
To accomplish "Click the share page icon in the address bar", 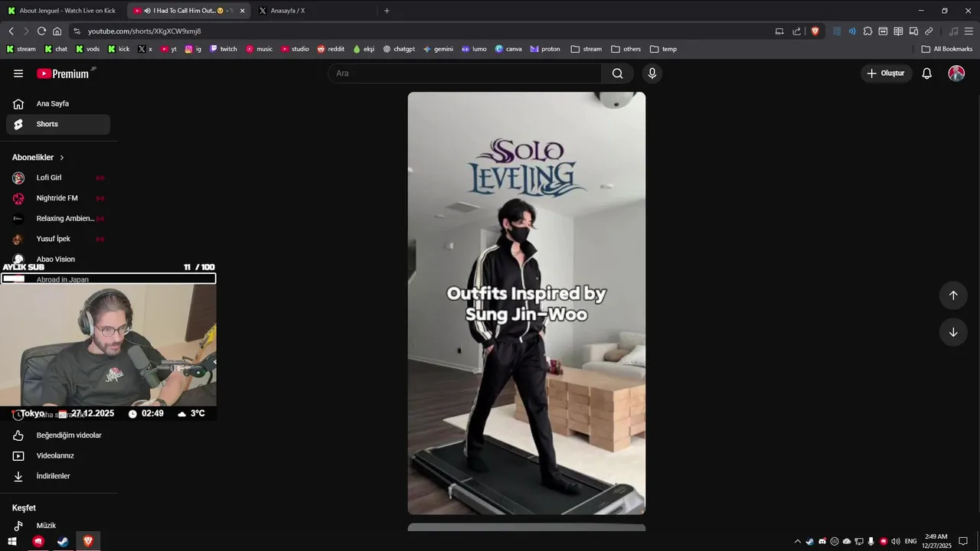I will 797,31.
